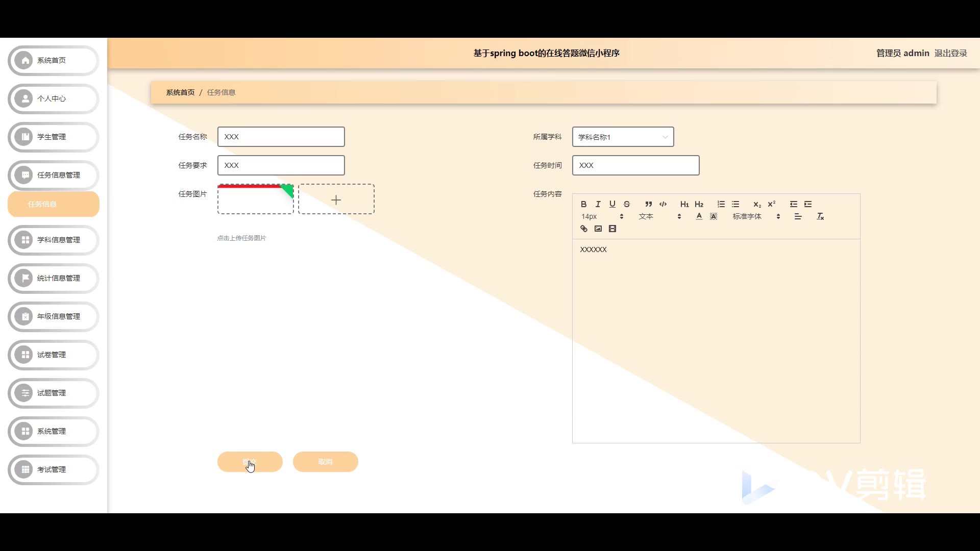Open 试卷管理 in the sidebar menu
Screen dimensions: 980x551
53,355
